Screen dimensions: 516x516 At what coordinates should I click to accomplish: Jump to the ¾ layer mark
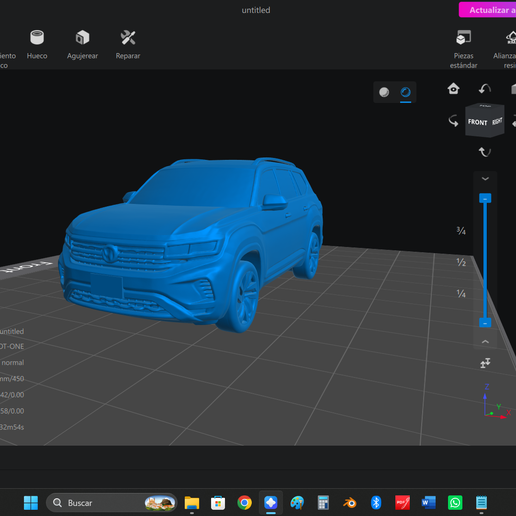coord(461,231)
